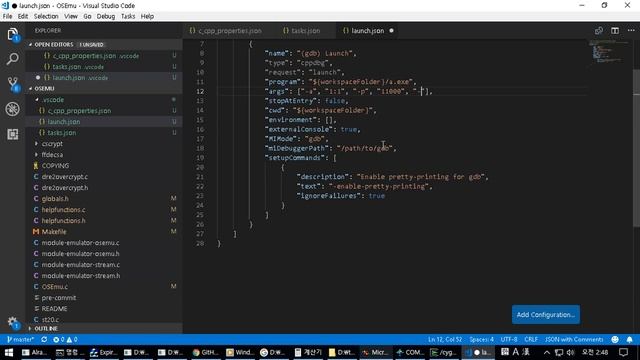Click the clock in the taskbar
This screenshot has width=640, height=360.
595,352
